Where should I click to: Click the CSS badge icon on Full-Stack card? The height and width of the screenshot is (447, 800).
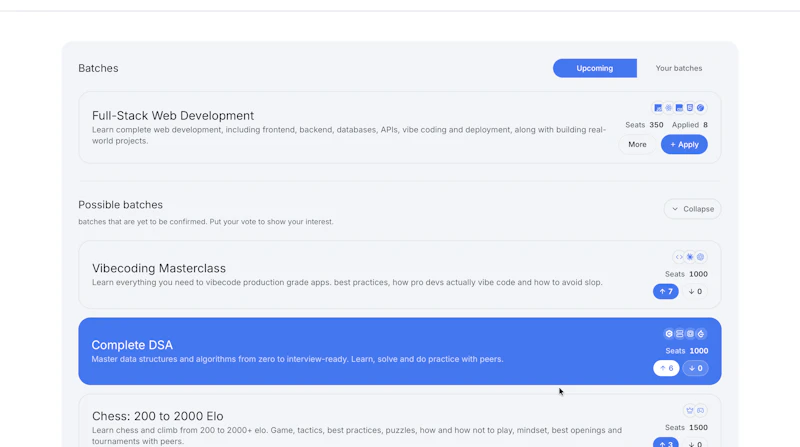(679, 108)
